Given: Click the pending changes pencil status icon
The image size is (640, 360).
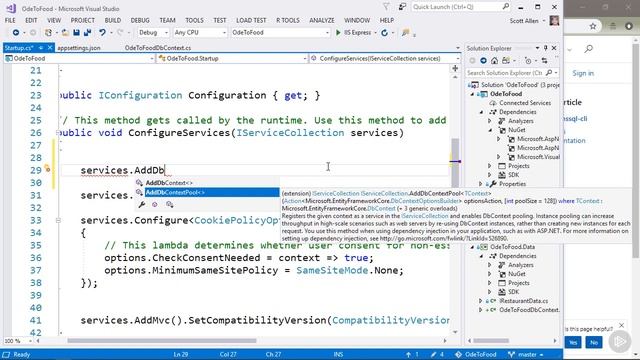Looking at the screenshot, I should click(433, 354).
